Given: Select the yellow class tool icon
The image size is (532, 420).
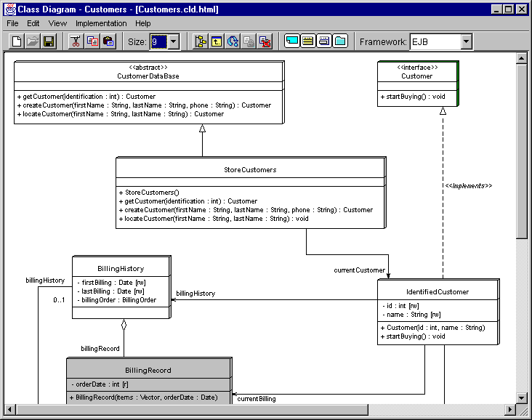Looking at the screenshot, I should pyautogui.click(x=308, y=41).
